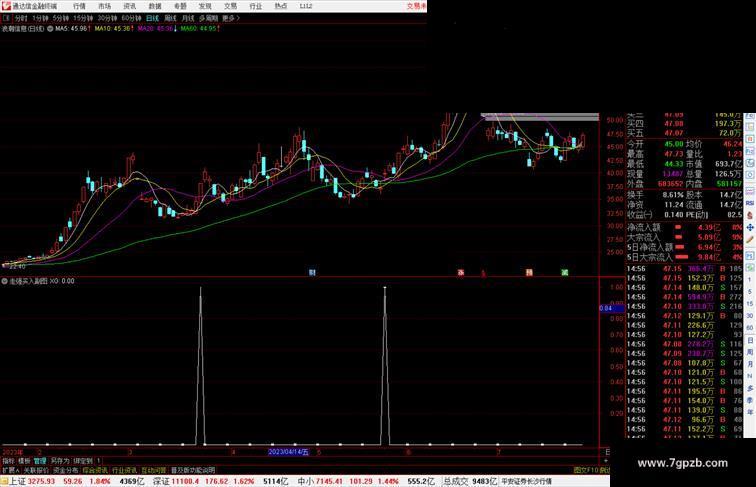
Task: Click the 财 event marker under the chart
Action: click(312, 272)
